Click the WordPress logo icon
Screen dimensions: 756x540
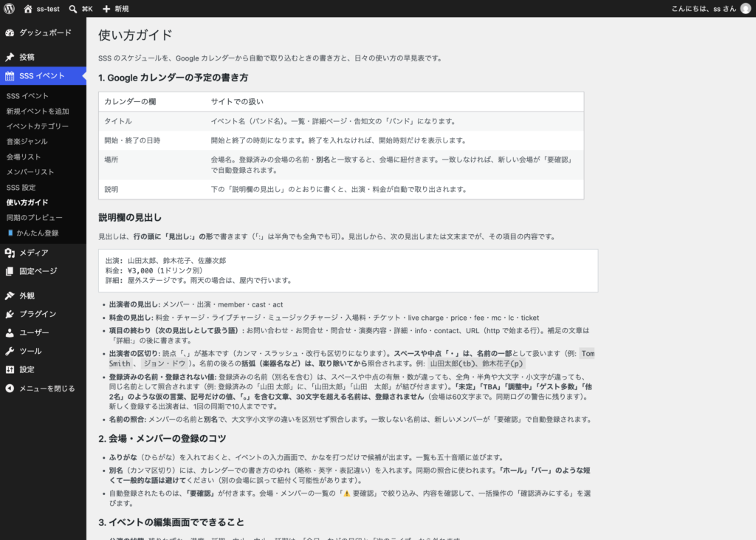point(9,9)
